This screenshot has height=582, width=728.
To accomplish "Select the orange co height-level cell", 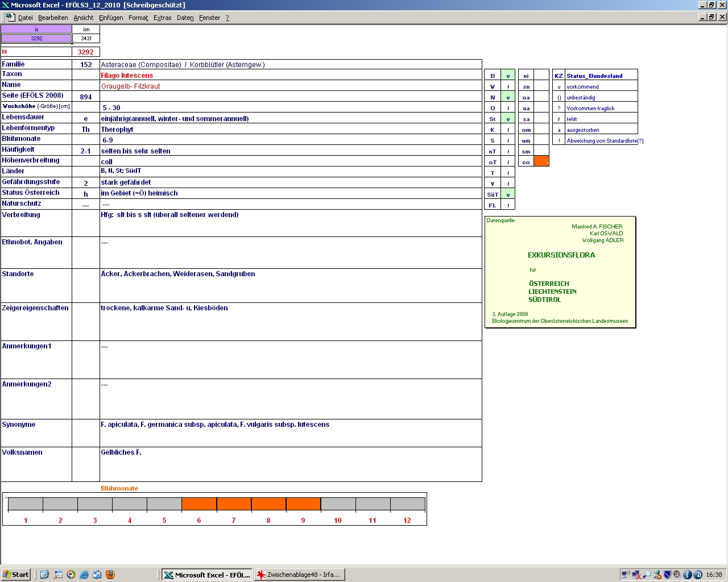I will point(541,161).
